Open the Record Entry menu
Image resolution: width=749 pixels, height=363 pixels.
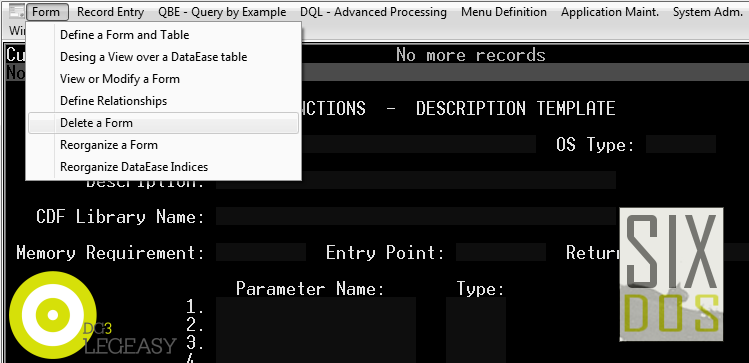(110, 12)
